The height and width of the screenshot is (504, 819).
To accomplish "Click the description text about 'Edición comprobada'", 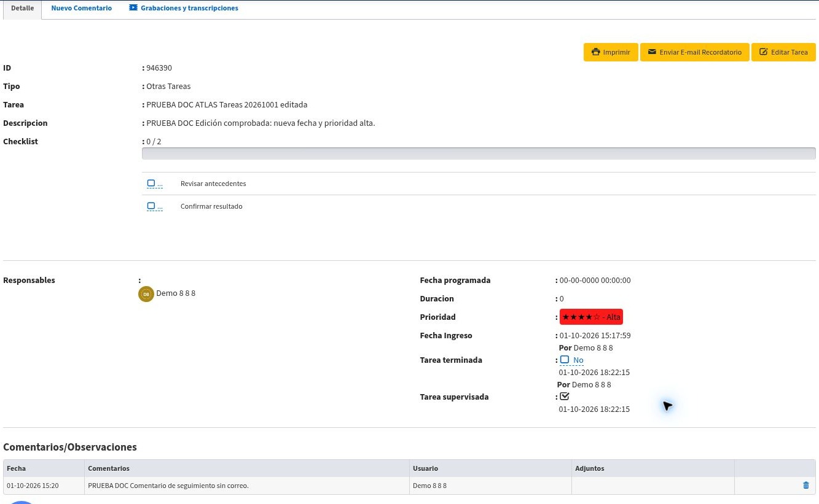I will coord(261,123).
